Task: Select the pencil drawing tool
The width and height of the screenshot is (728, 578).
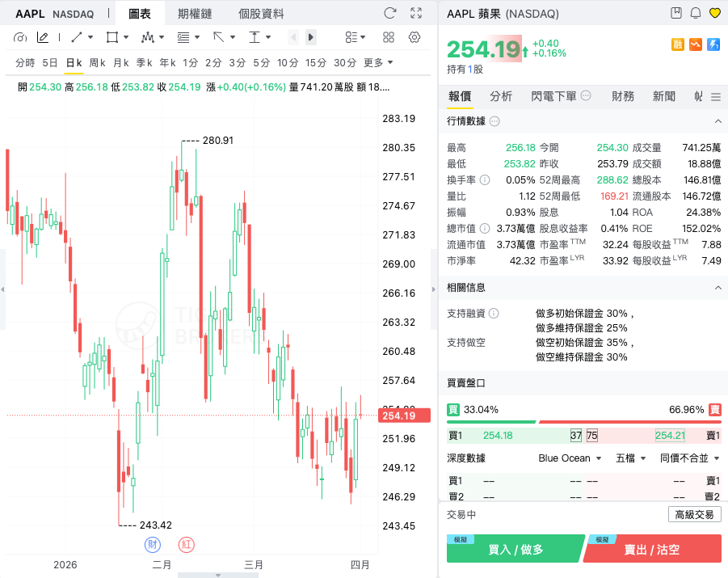Action: click(x=43, y=37)
